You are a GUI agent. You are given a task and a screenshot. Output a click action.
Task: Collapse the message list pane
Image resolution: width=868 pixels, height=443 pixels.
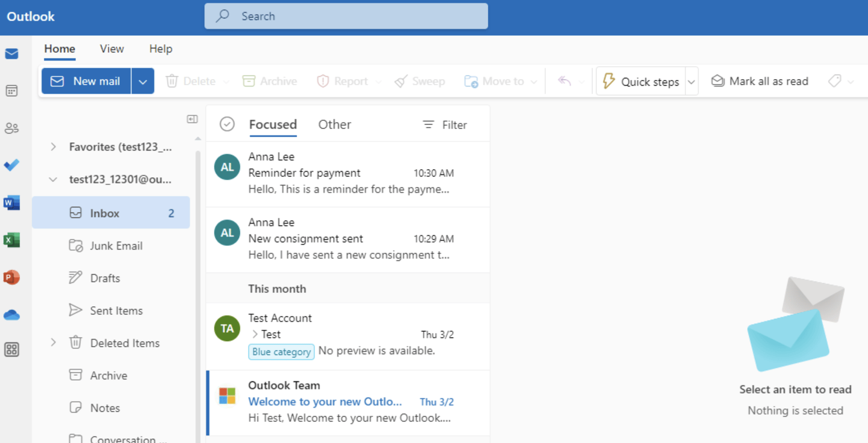click(x=192, y=119)
